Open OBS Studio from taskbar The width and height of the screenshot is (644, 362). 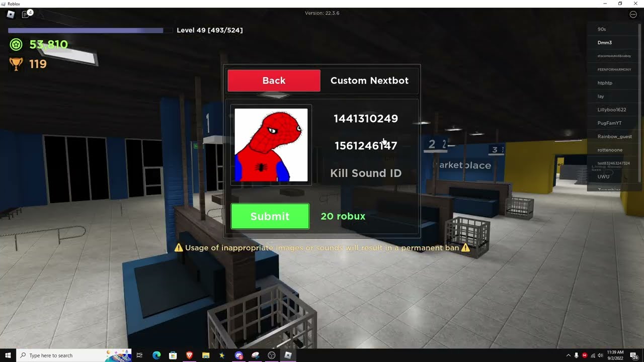point(272,355)
